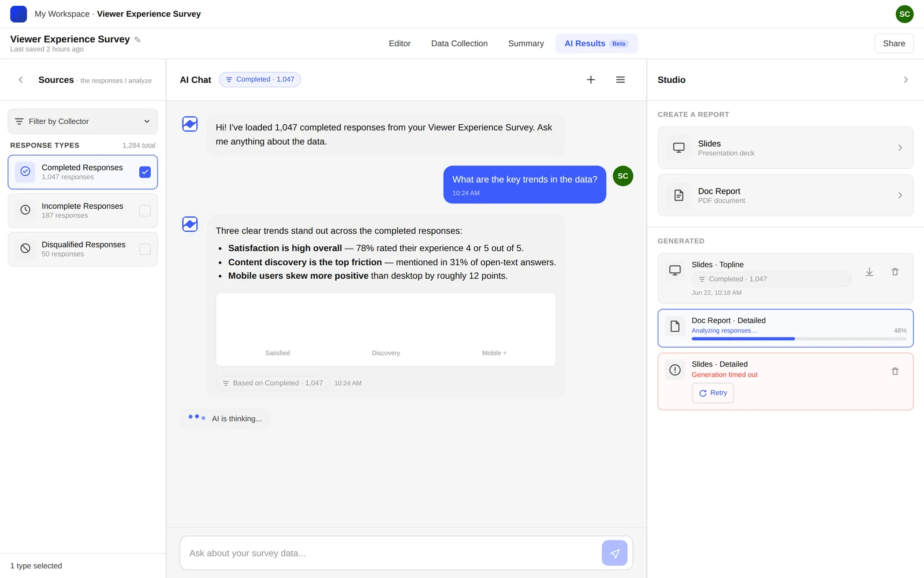Click the 1 type selected status text

(x=36, y=566)
